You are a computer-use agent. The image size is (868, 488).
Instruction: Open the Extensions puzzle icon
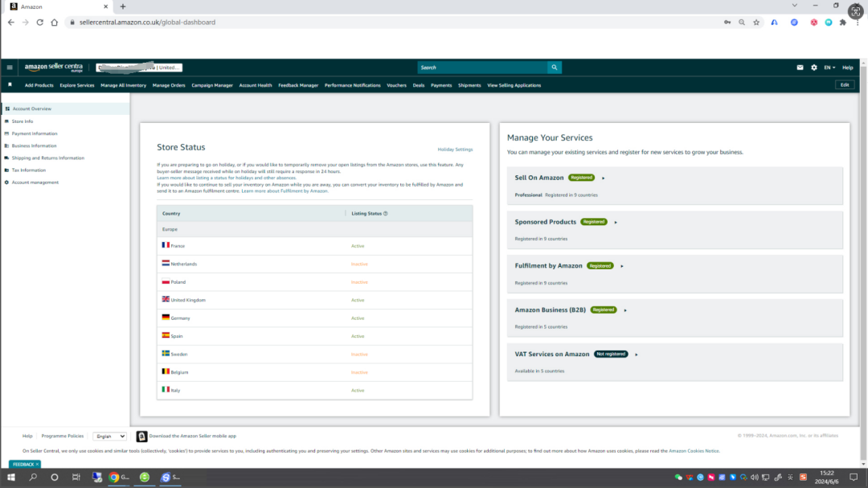click(842, 23)
